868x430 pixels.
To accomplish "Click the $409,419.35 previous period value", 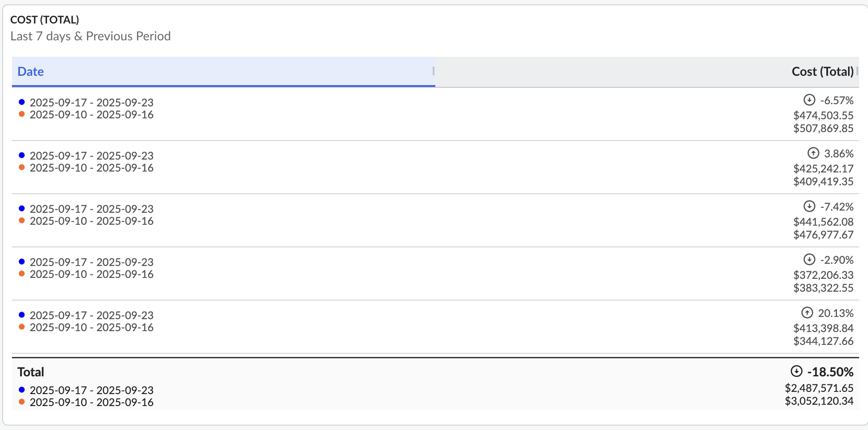I will click(823, 181).
